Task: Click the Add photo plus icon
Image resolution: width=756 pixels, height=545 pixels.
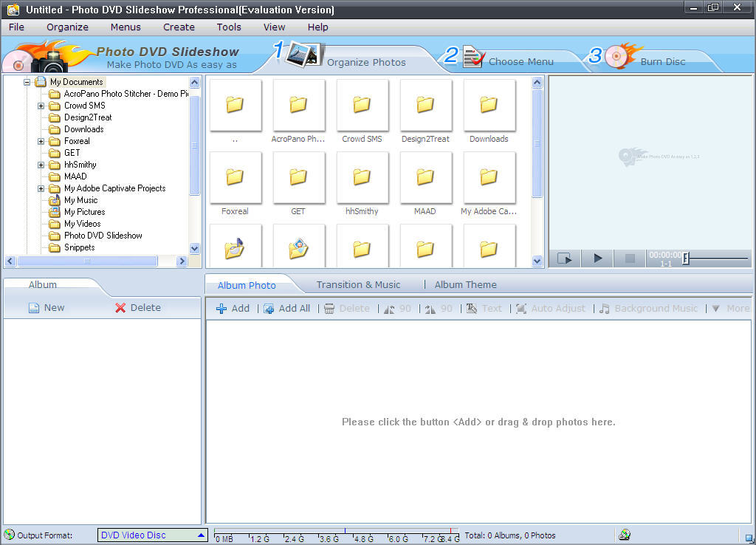Action: (221, 309)
